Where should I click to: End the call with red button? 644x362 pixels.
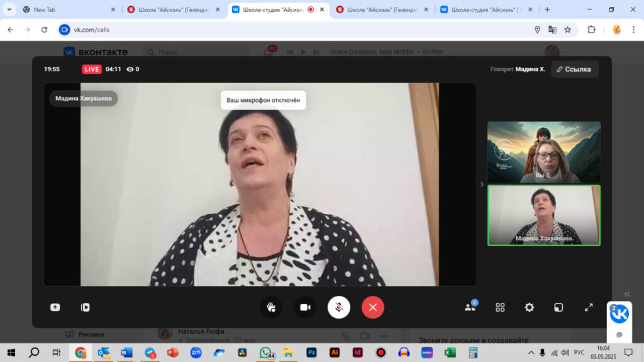pos(373,307)
